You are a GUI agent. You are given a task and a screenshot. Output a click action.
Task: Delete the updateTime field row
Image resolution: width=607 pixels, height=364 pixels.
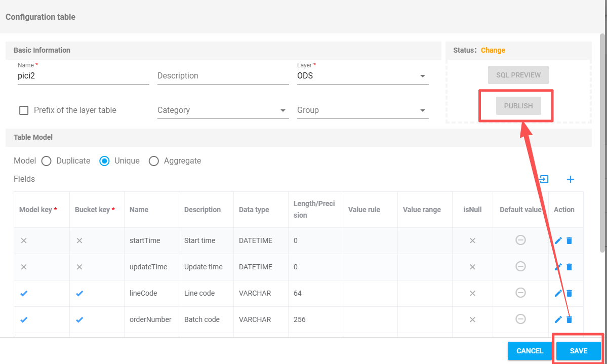569,267
